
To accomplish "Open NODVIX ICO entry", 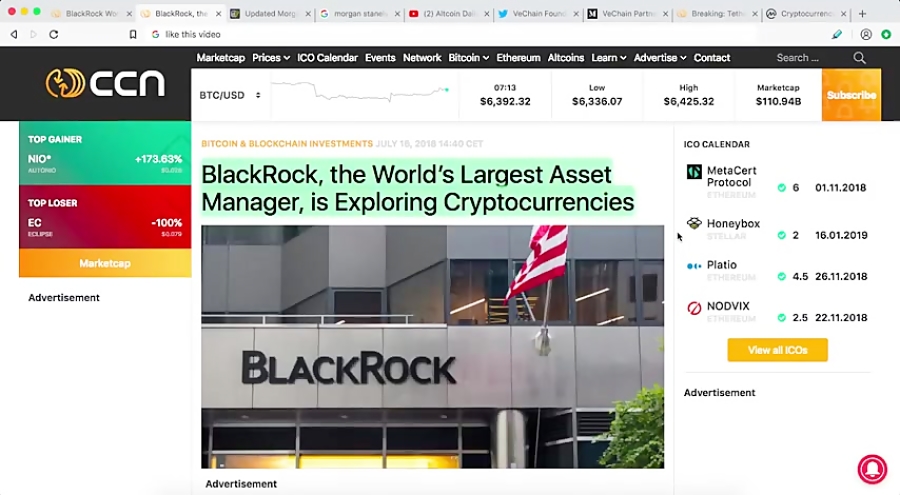I will (x=777, y=312).
